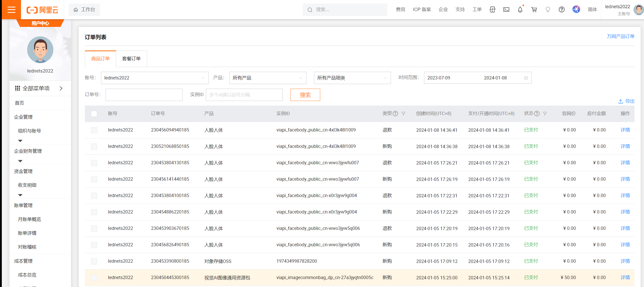
Task: Click the 搜索 search button
Action: coord(305,95)
